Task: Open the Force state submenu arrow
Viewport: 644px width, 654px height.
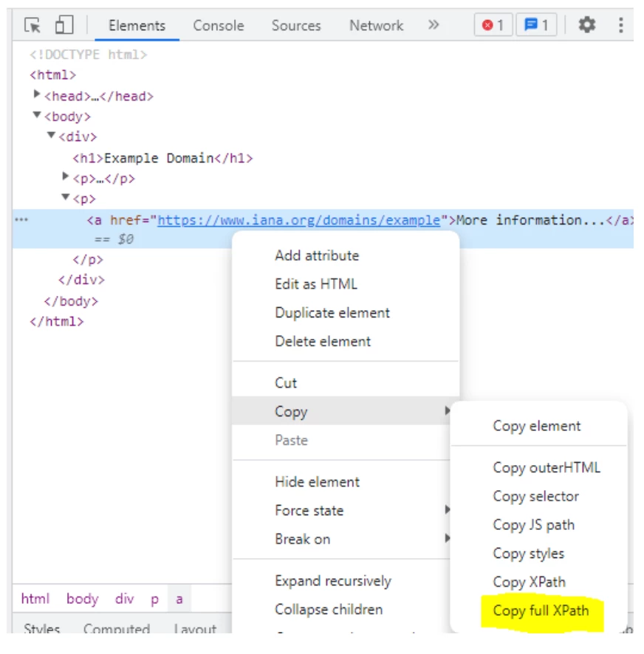Action: coord(447,509)
